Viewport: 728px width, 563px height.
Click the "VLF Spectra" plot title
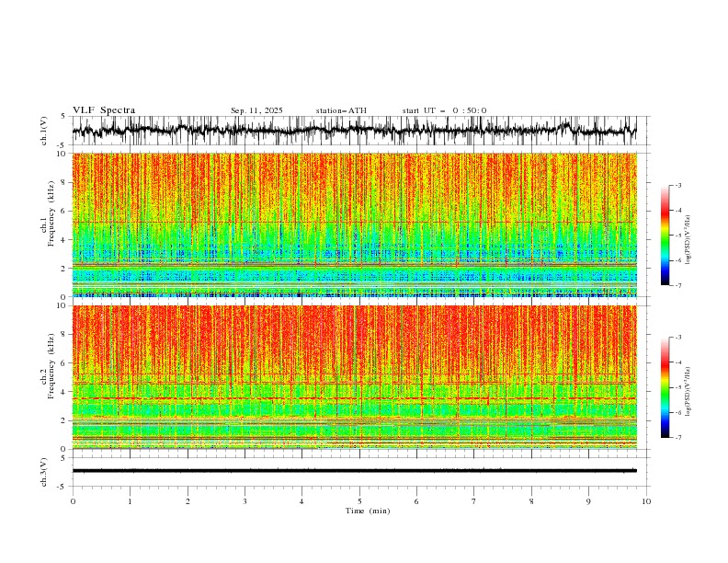(x=104, y=110)
